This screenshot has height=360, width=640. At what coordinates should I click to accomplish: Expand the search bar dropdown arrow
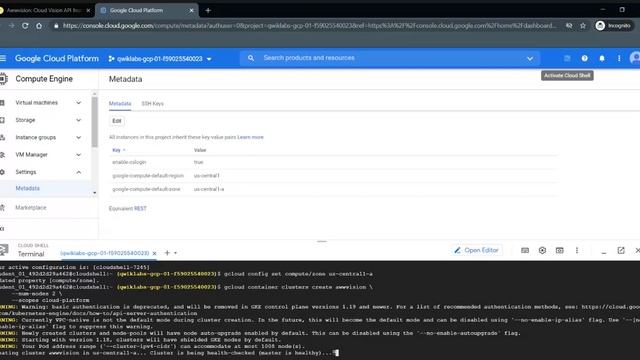coord(530,58)
